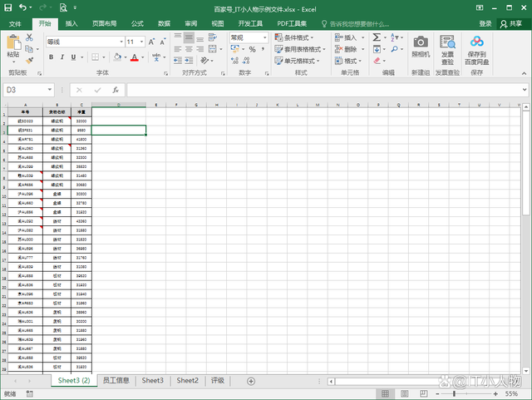Undo the last action
The height and width of the screenshot is (400, 532).
point(22,7)
